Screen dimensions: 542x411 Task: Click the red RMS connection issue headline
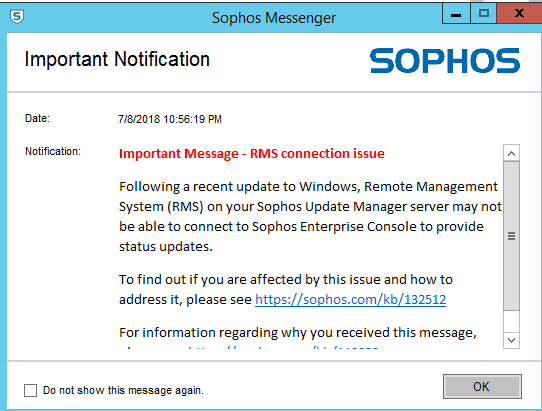click(x=252, y=153)
